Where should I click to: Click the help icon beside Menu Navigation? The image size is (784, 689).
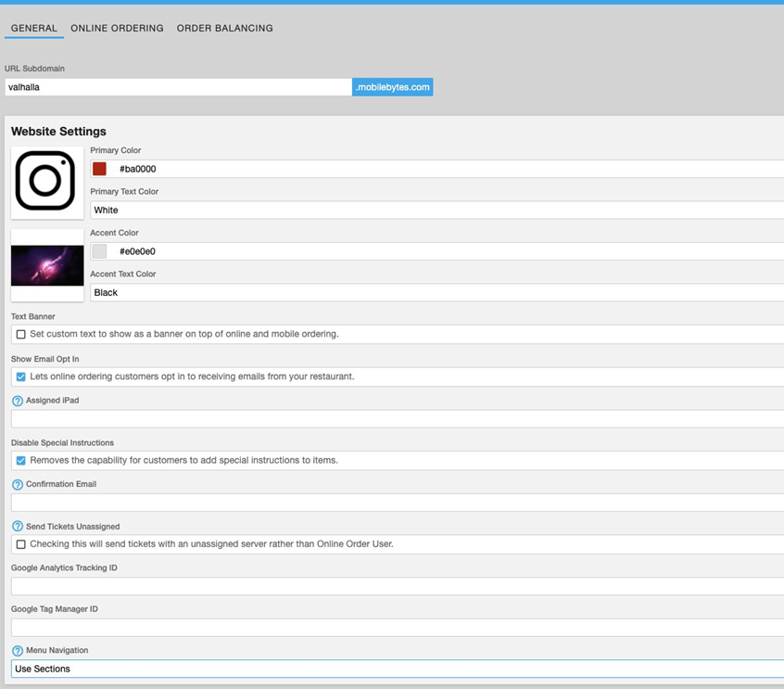[x=17, y=651]
